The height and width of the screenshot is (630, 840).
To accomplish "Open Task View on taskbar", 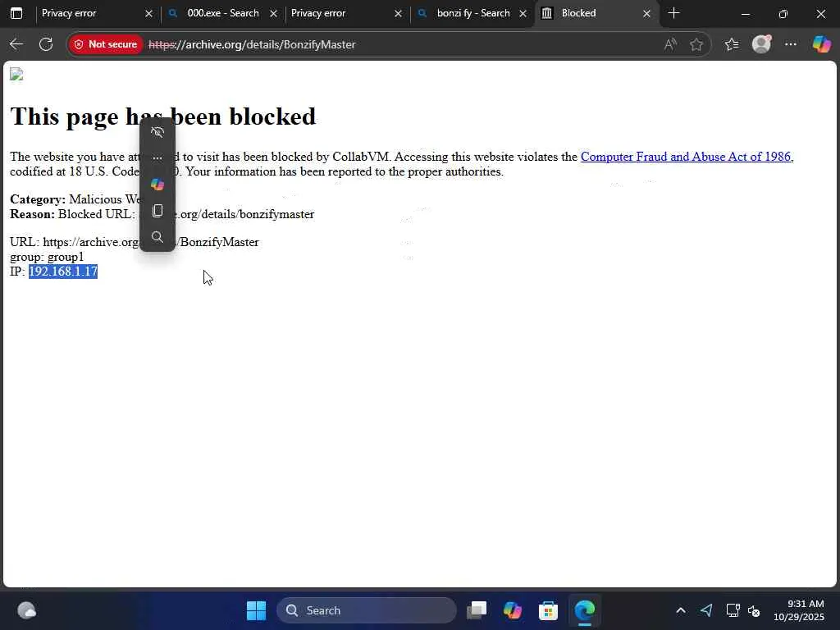I will pos(477,610).
